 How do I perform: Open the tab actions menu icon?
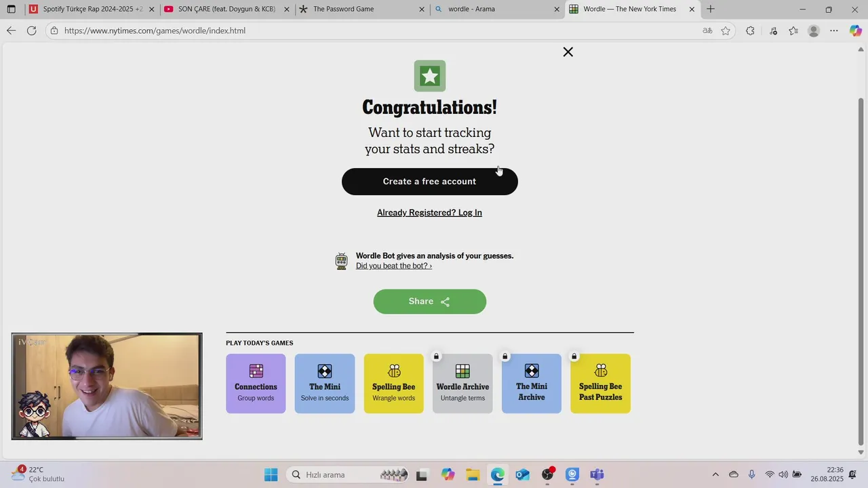11,9
